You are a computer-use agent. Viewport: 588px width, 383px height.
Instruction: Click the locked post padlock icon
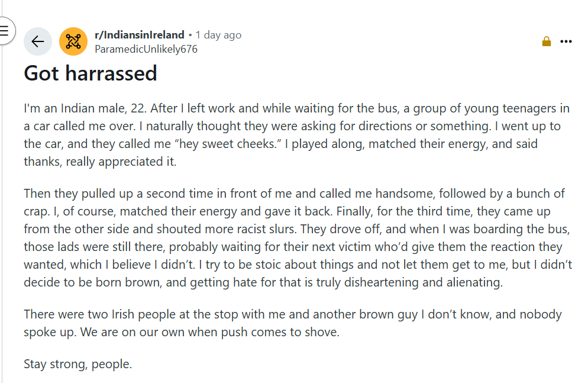click(546, 41)
